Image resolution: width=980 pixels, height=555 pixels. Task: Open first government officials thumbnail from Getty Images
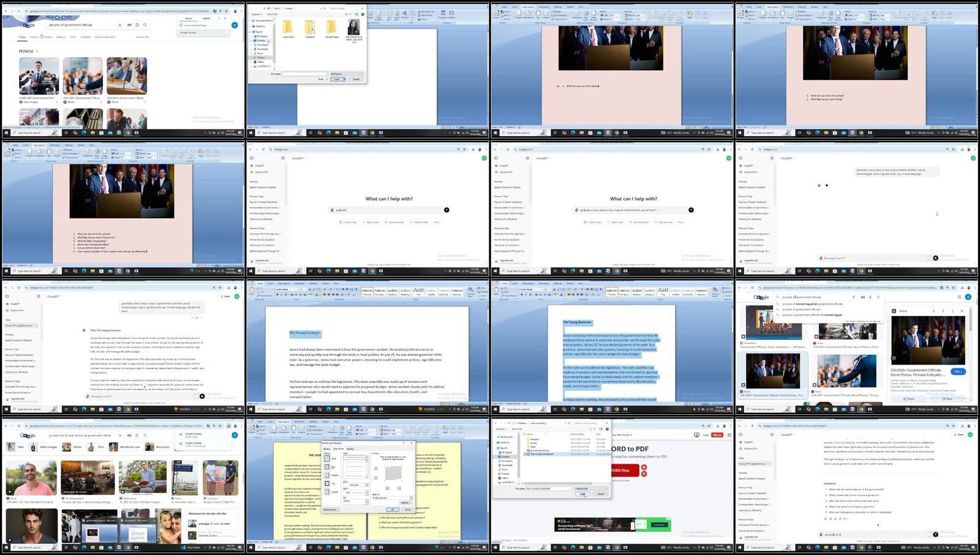39,76
